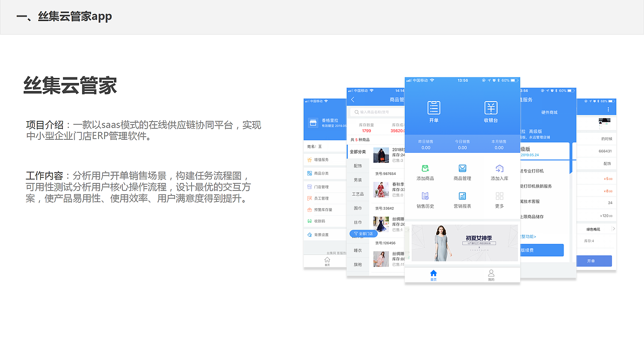
Task: Select the 旗袍 category tab
Action: (x=358, y=264)
